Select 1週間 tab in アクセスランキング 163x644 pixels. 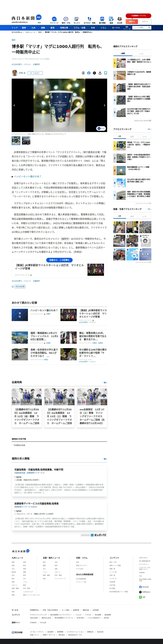(132, 136)
